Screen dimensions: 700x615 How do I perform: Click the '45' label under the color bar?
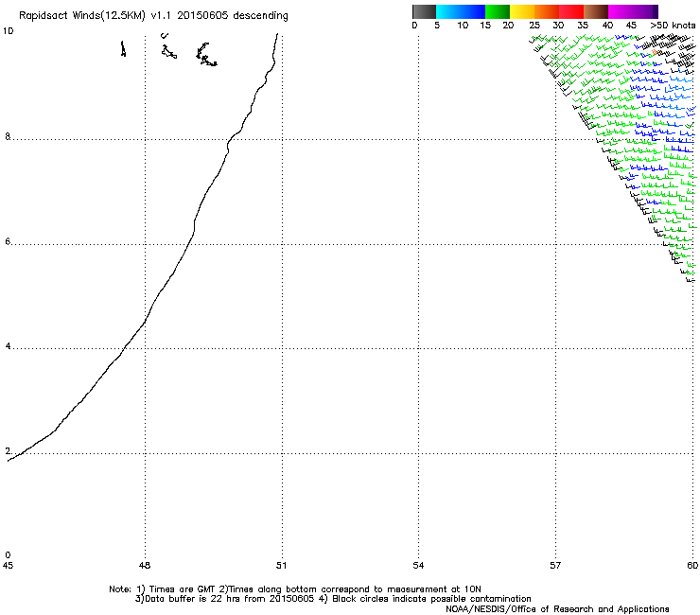click(631, 26)
